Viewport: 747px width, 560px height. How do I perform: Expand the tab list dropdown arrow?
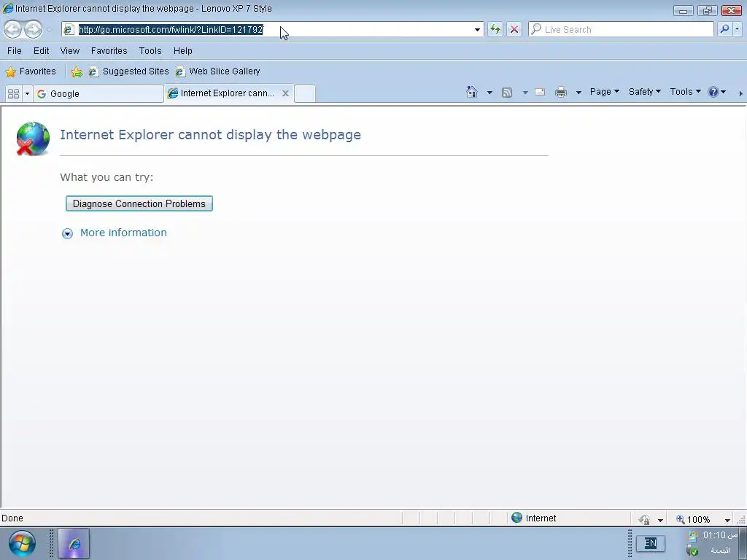pyautogui.click(x=27, y=94)
